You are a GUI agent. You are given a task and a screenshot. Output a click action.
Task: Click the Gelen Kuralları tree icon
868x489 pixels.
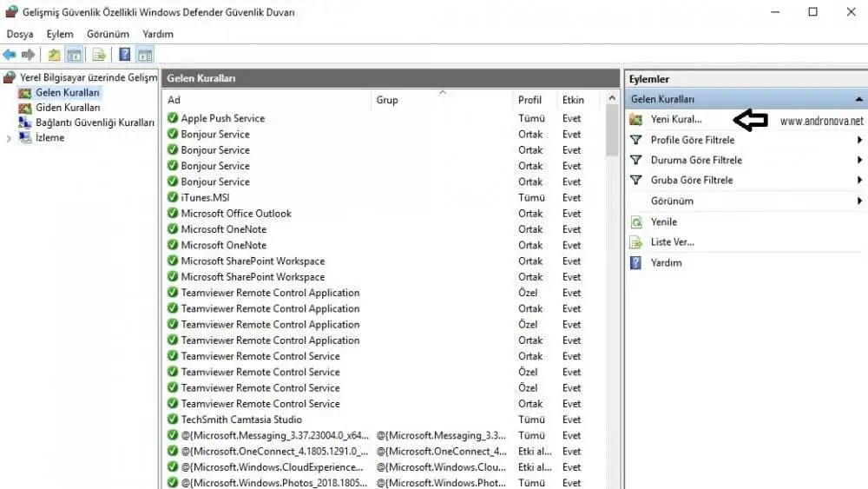[x=25, y=92]
